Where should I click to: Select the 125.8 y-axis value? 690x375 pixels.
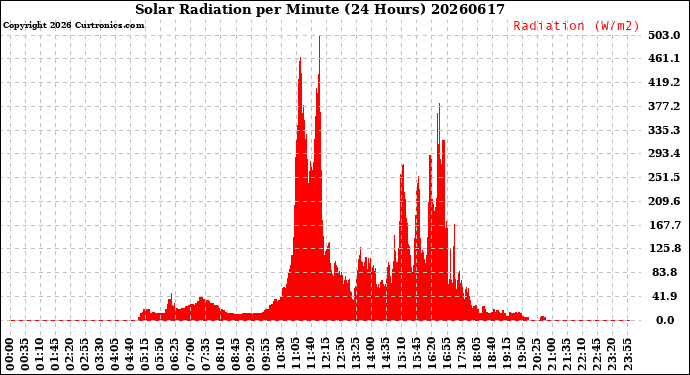point(665,249)
